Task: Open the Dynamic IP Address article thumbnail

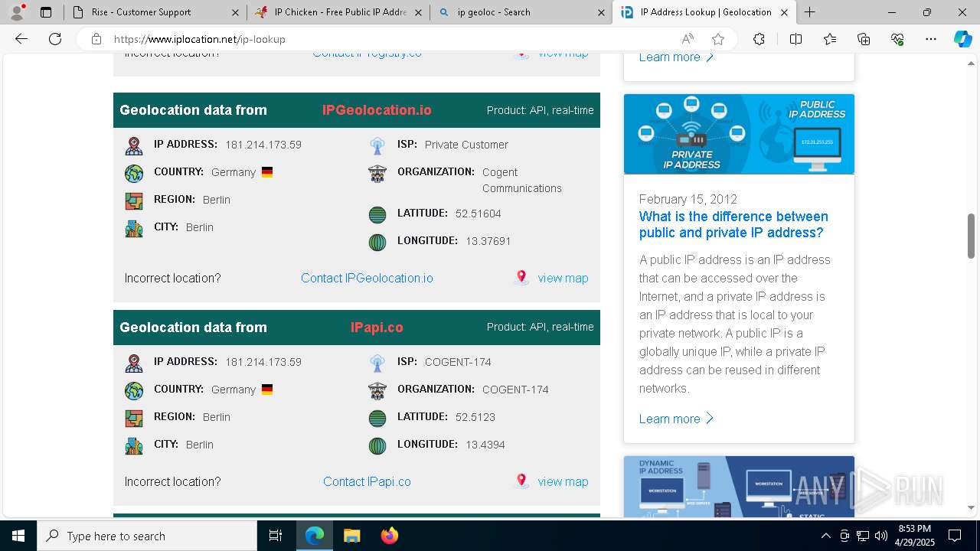Action: 739,487
